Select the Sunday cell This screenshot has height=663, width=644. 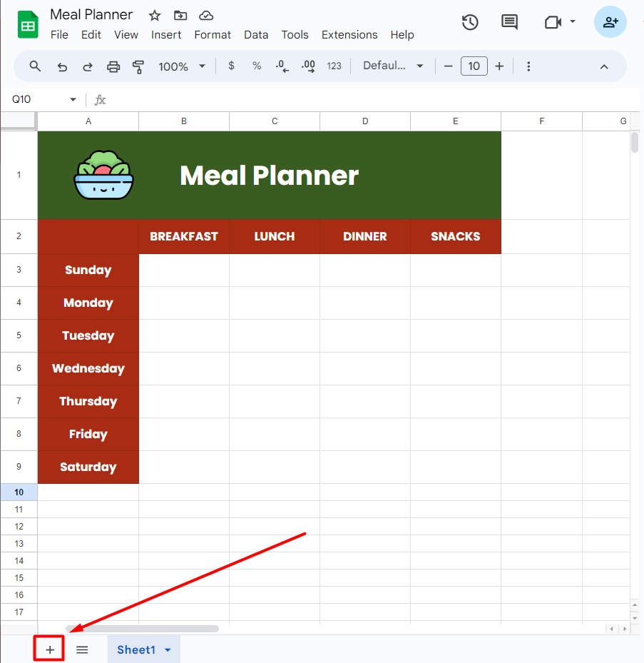point(88,270)
